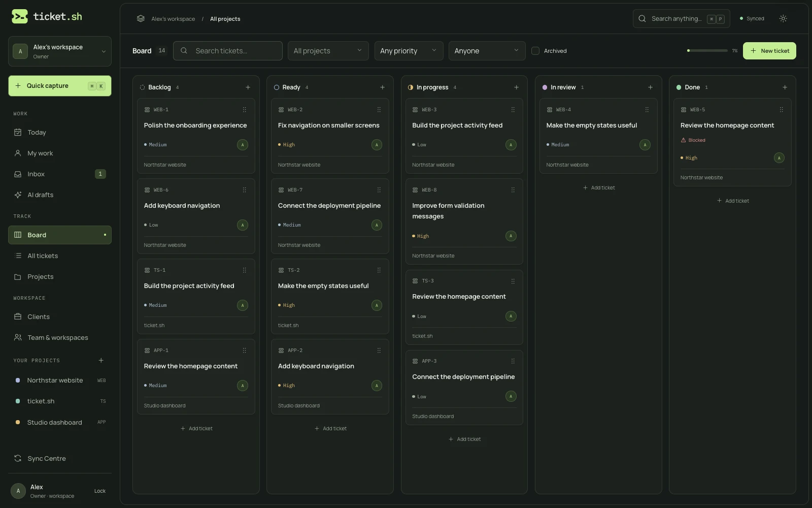Open Projects in the sidebar

click(x=60, y=277)
